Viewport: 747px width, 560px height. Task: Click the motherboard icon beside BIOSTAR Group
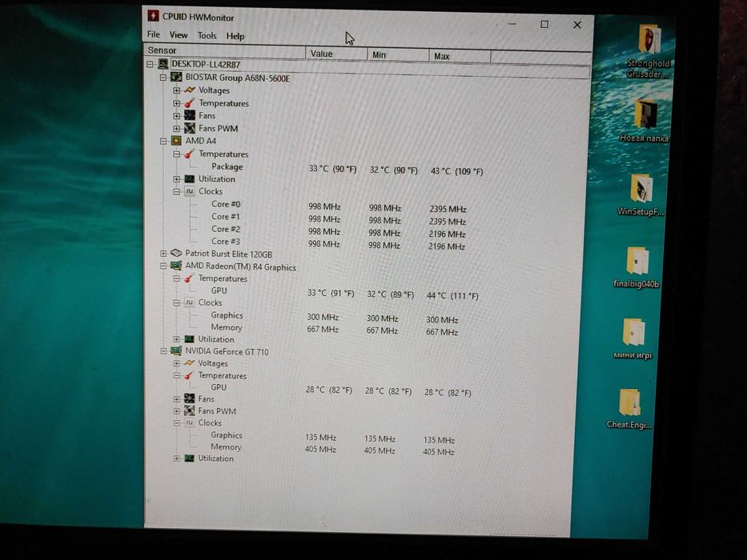(176, 77)
